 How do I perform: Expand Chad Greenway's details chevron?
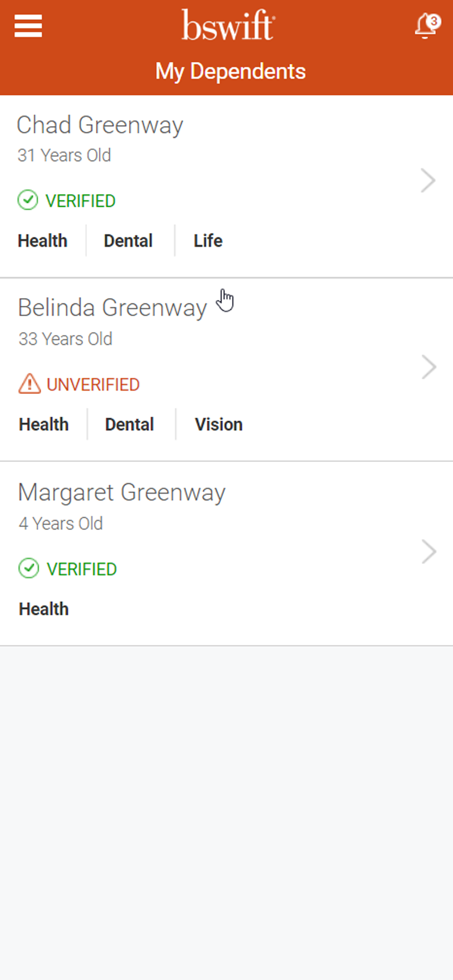pyautogui.click(x=428, y=181)
